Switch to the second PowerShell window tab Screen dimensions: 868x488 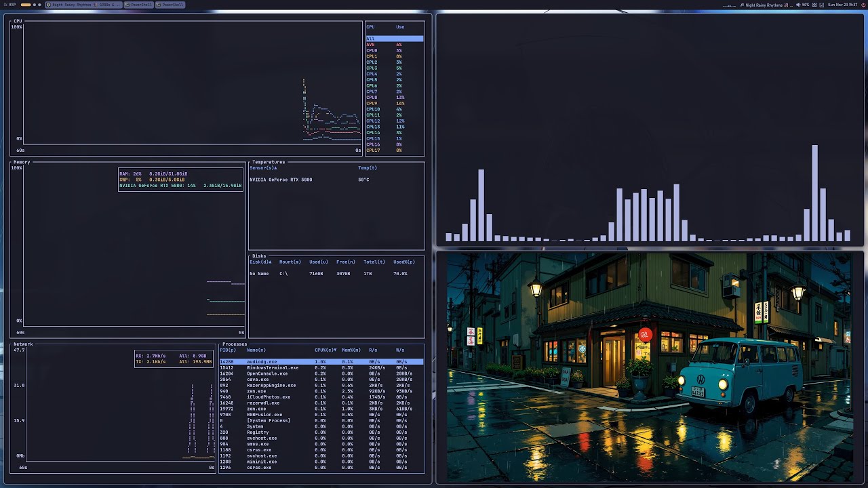(170, 5)
